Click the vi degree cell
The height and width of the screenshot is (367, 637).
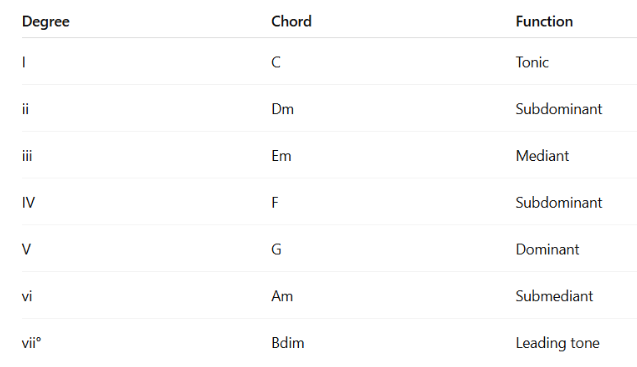coord(27,296)
